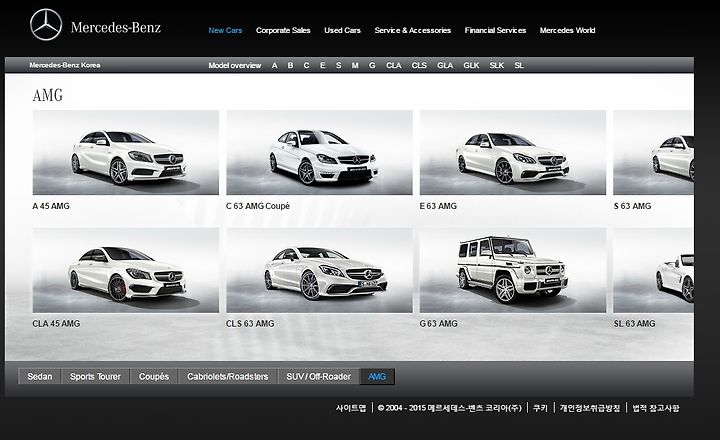Open the E 63 AMG car image
720x440 pixels.
pyautogui.click(x=513, y=152)
